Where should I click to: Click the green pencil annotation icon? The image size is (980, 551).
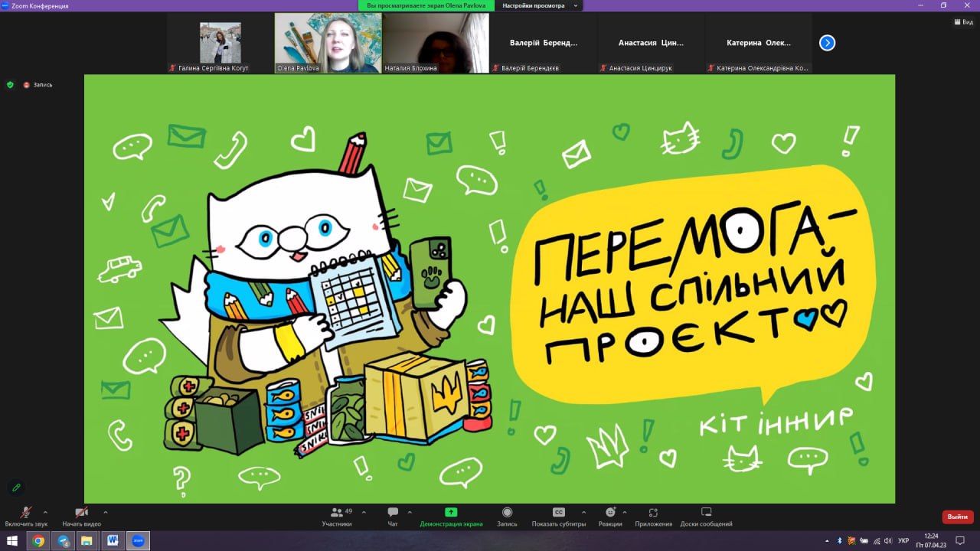[16, 487]
